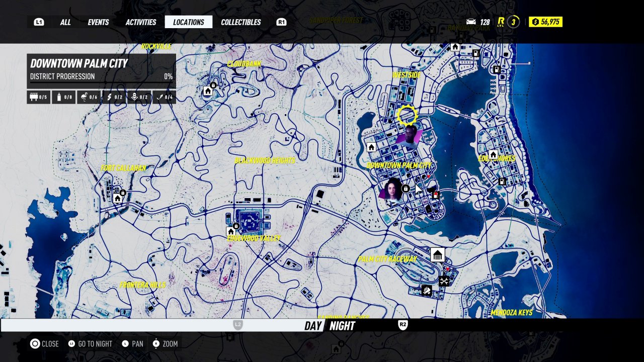Click the R2 trigger icon

[x=403, y=325]
